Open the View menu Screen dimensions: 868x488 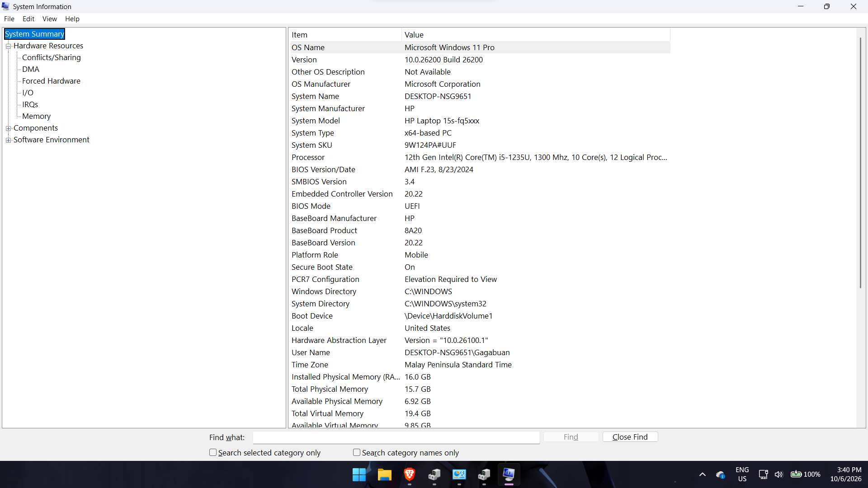pos(49,19)
